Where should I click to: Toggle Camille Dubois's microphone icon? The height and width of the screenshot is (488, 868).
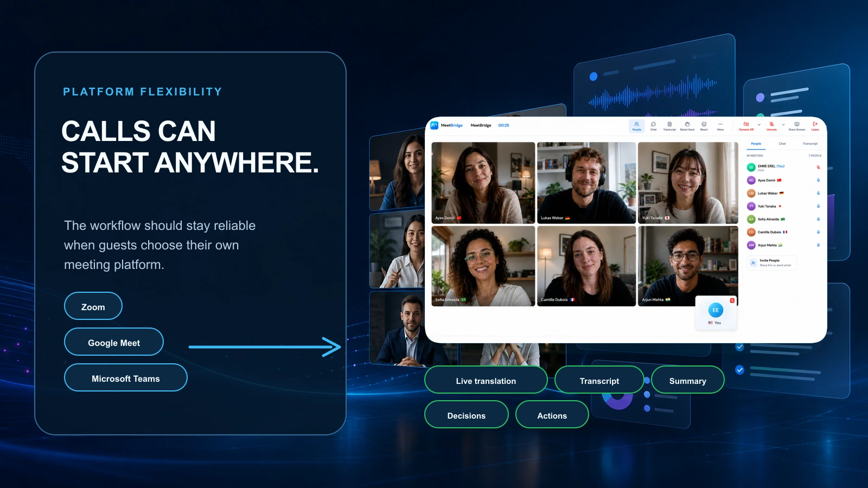coord(818,232)
